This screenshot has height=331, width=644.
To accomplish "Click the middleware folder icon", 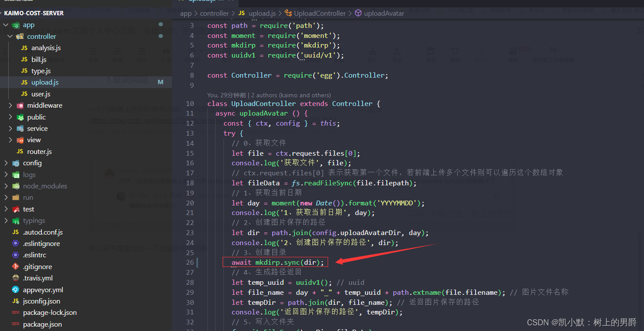I will 20,105.
